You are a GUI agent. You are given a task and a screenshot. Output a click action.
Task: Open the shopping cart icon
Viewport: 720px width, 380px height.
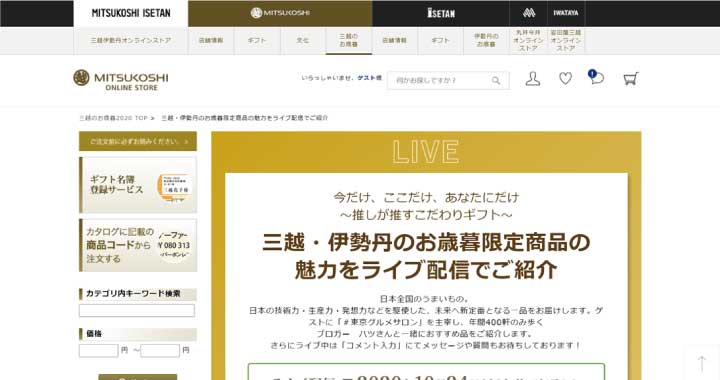(x=630, y=79)
